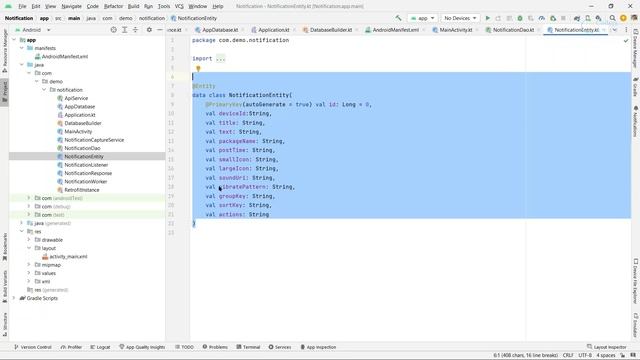The image size is (640, 360).
Task: Collapse the notification package arrow
Action: click(x=44, y=90)
